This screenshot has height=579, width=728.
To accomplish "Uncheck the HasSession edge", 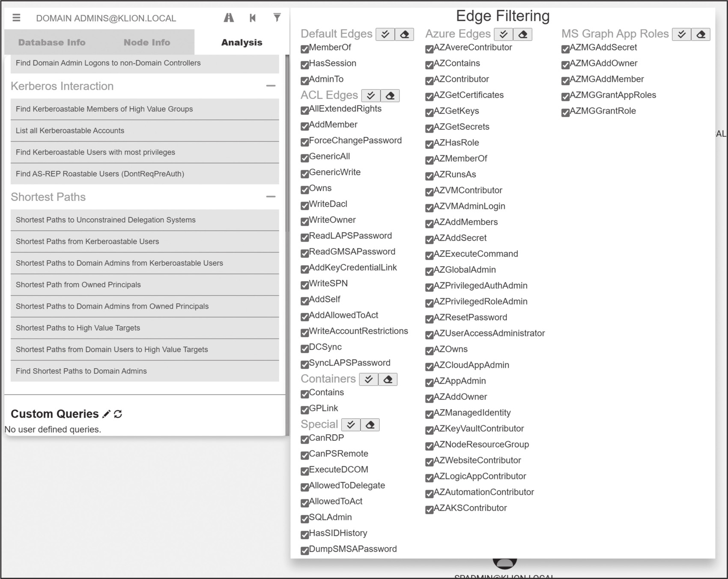I will 305,65.
